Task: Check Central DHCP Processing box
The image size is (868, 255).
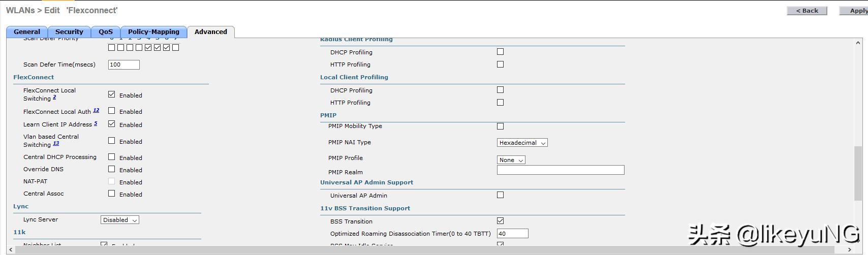Action: pyautogui.click(x=112, y=157)
